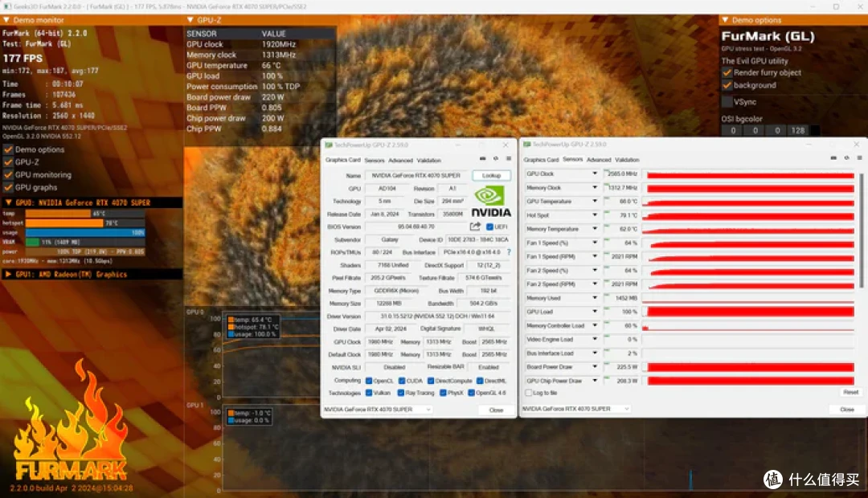Click the refresh icon in Sensors GPU-Z window
Screen dimensions: 868x498
[847, 158]
